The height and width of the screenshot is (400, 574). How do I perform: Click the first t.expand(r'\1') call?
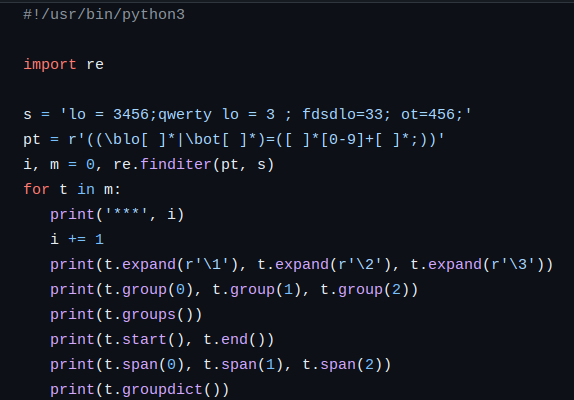point(171,265)
